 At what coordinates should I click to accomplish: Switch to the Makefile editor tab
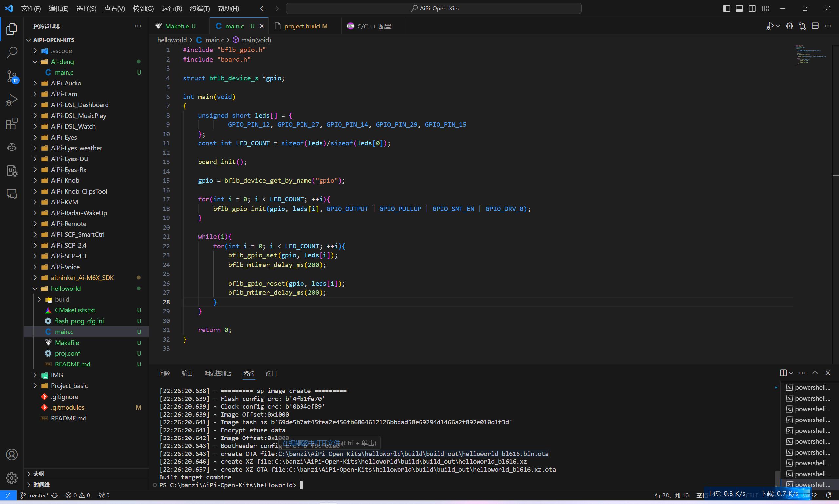pos(180,26)
